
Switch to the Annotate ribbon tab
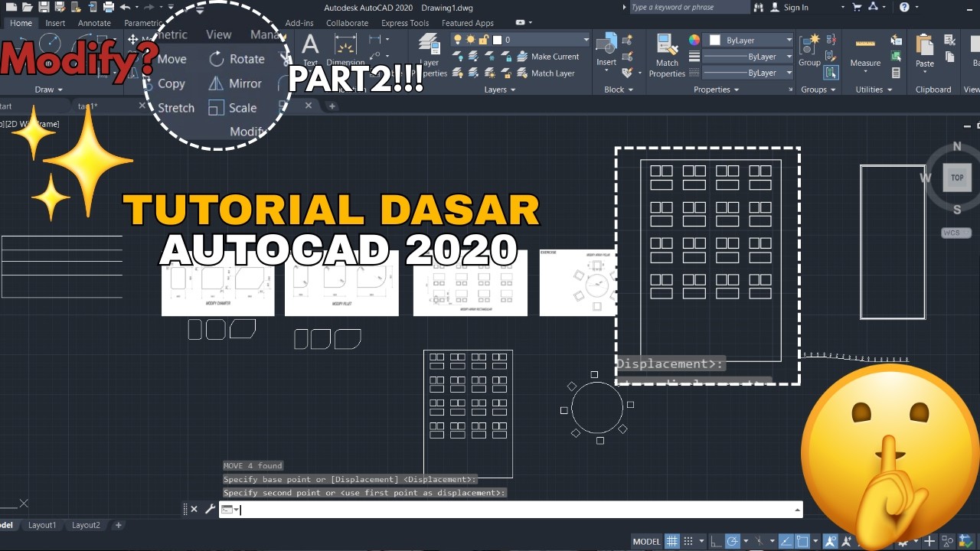coord(94,23)
